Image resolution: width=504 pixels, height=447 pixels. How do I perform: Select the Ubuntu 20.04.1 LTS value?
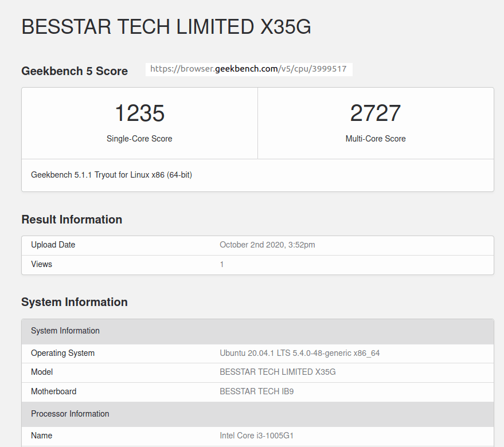point(299,353)
